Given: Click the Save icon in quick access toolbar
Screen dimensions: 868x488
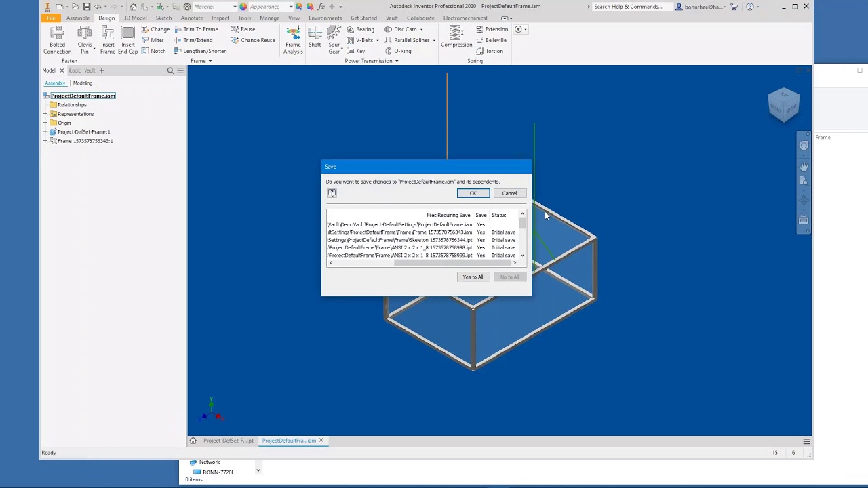Looking at the screenshot, I should (x=86, y=7).
